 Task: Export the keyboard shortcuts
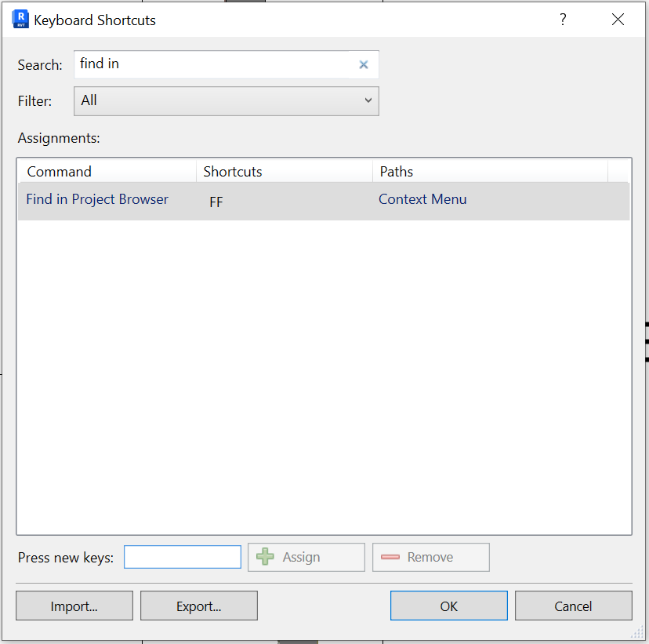198,606
